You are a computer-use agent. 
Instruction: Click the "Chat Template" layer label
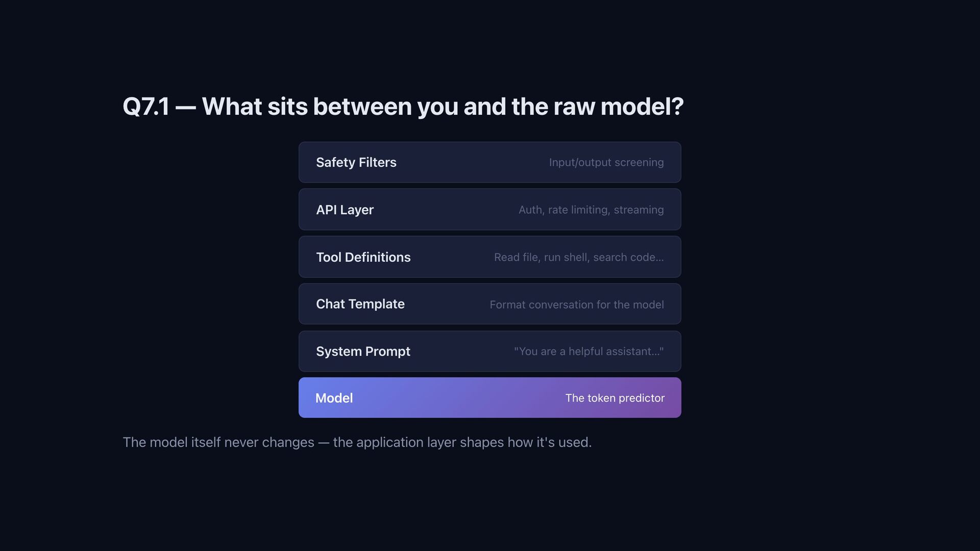click(x=360, y=304)
